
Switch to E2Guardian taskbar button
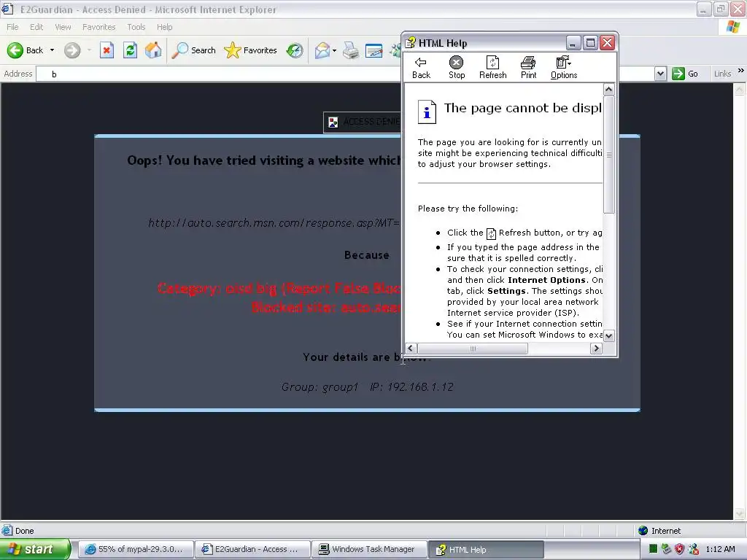253,549
